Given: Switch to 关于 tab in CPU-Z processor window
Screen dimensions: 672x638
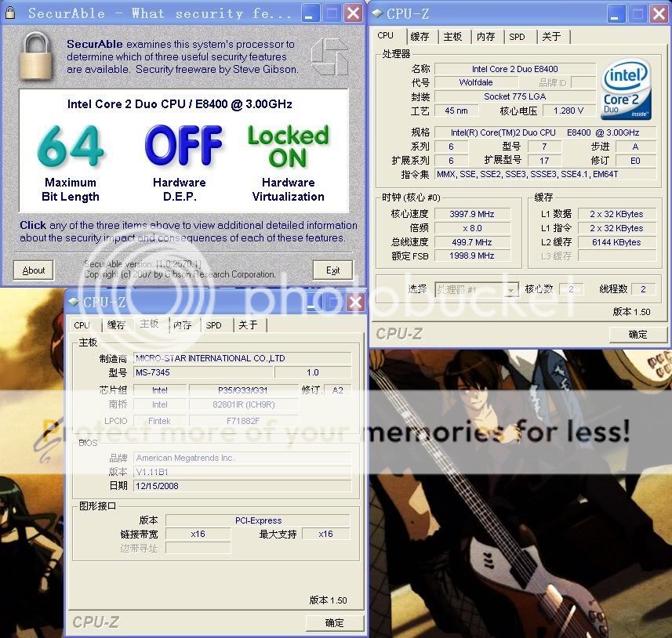Looking at the screenshot, I should pyautogui.click(x=551, y=37).
